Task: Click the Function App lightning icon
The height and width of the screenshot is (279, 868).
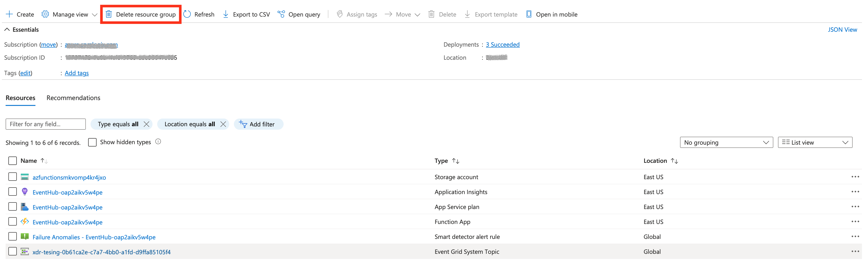Action: [x=24, y=221]
